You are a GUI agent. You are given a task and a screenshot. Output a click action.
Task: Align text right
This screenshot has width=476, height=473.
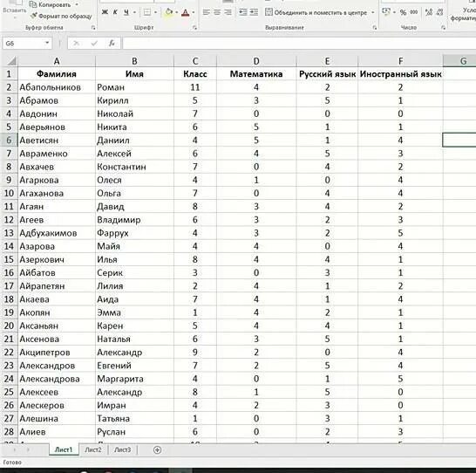coord(228,12)
